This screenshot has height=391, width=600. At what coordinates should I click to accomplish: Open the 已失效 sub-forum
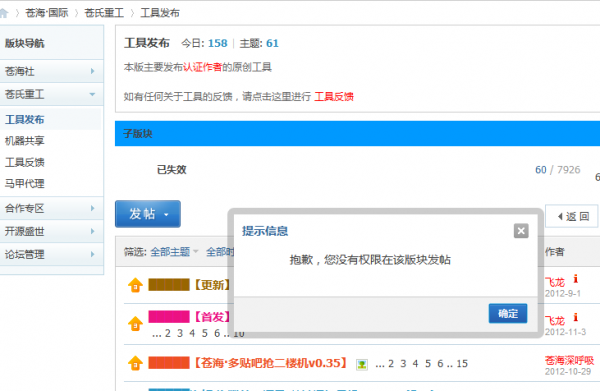tap(171, 169)
